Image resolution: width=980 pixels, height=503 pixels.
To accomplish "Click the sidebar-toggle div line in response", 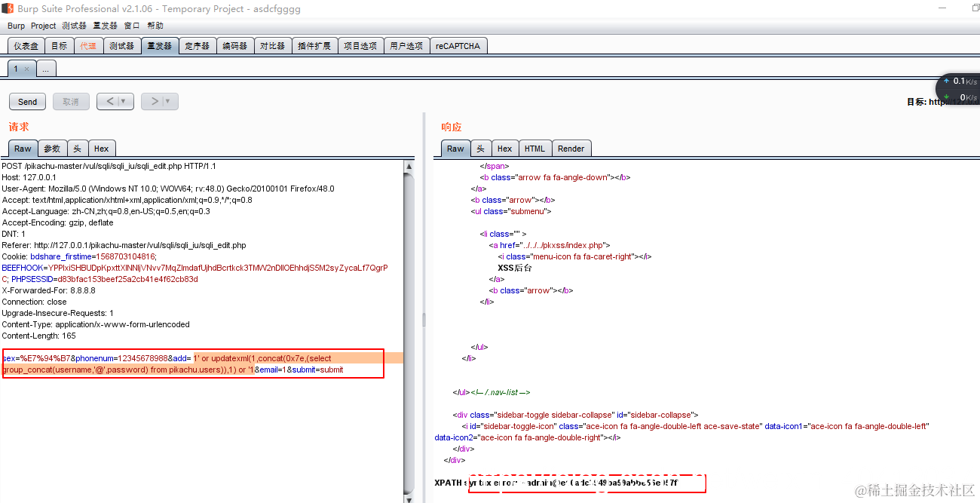I will (x=576, y=415).
